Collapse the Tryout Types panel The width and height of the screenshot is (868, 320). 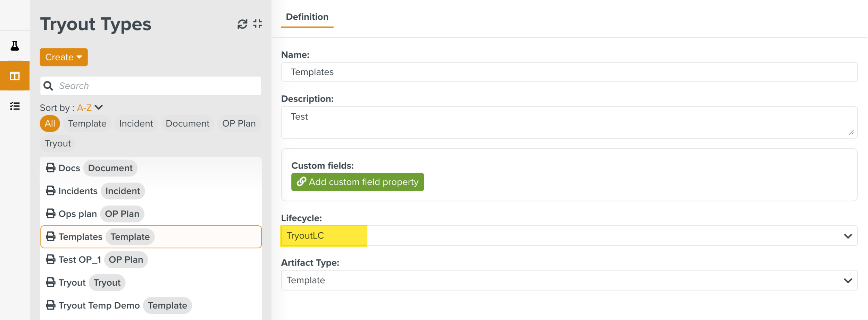point(258,24)
